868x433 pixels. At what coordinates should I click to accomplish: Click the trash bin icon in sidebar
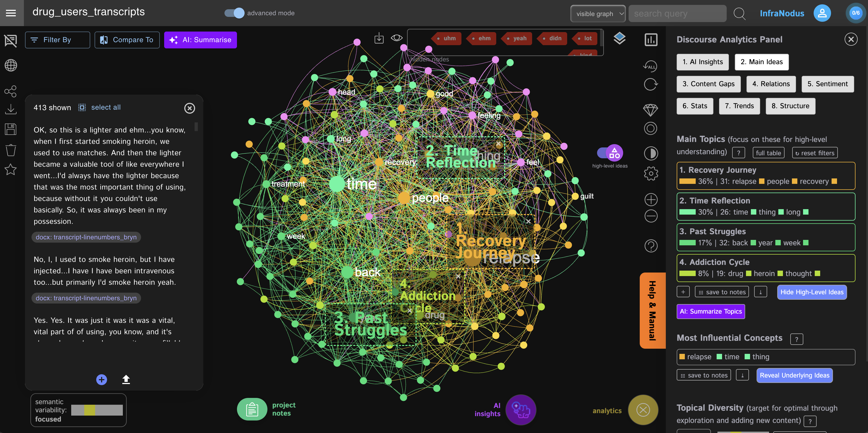pos(11,150)
